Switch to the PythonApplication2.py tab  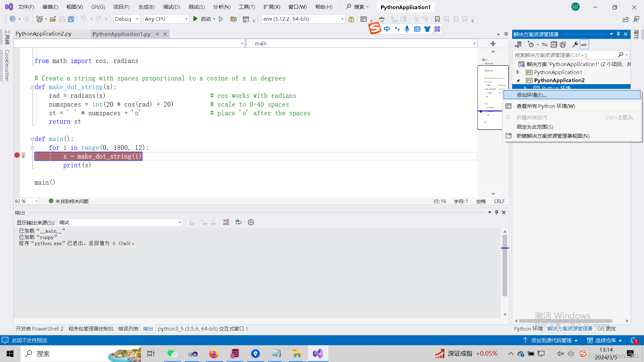click(x=43, y=34)
